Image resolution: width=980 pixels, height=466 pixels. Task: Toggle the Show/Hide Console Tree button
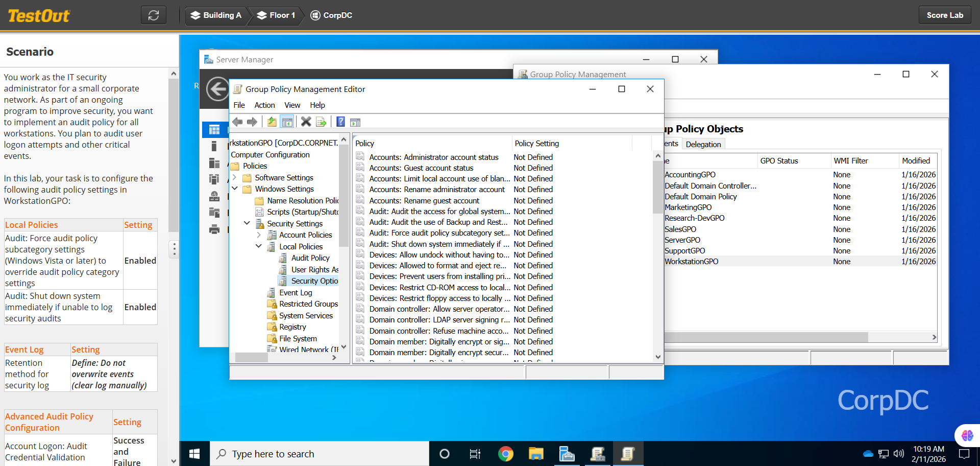[x=287, y=122]
